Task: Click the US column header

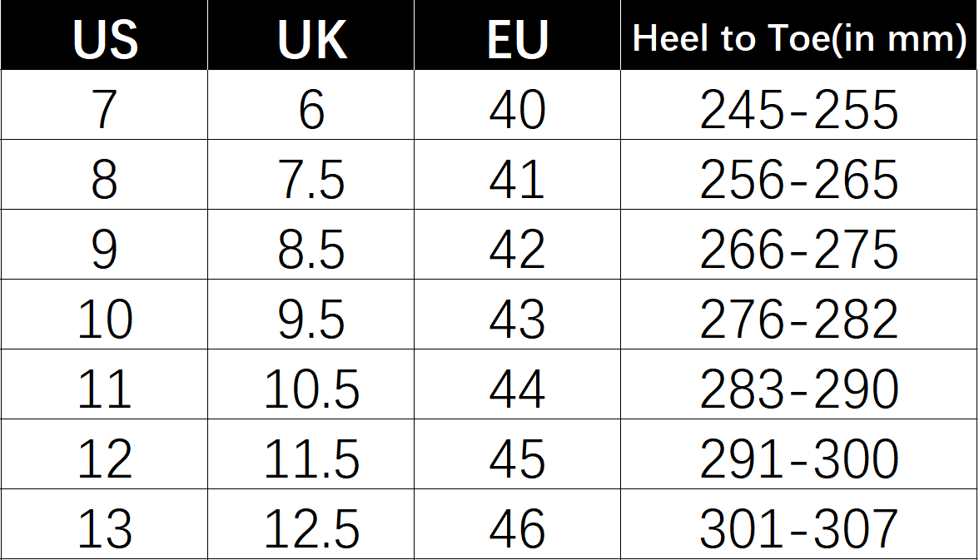Action: pos(104,35)
